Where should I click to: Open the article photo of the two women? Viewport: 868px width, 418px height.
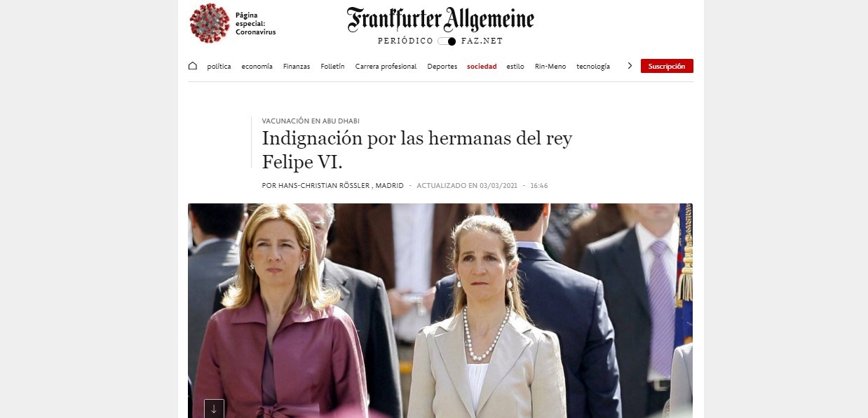point(440,311)
